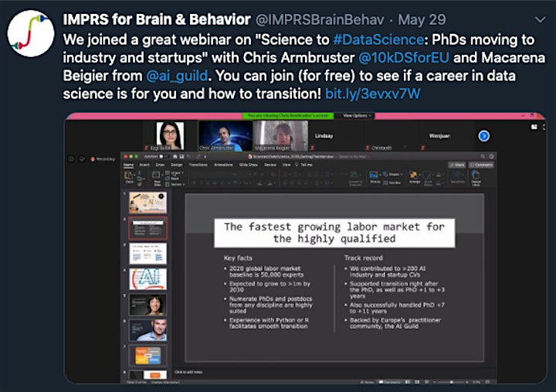This screenshot has height=392, width=556.
Task: Click the Comments button in the ribbon
Action: pos(481,165)
